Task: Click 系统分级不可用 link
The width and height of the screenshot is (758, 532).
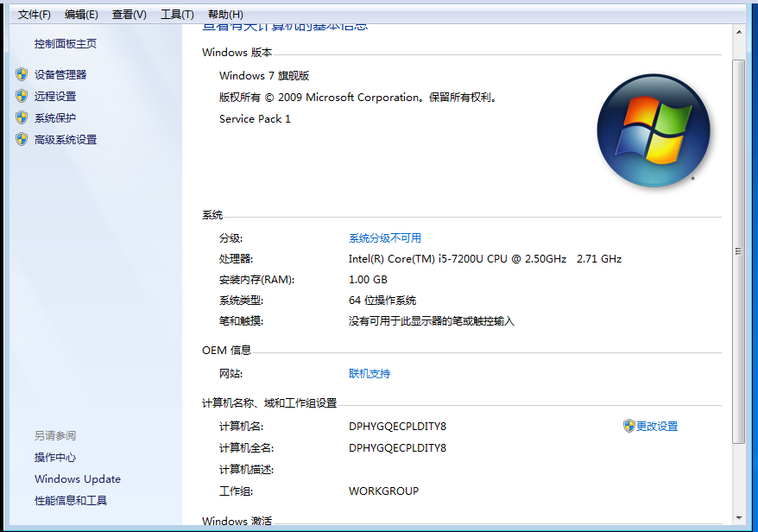Action: pyautogui.click(x=385, y=238)
